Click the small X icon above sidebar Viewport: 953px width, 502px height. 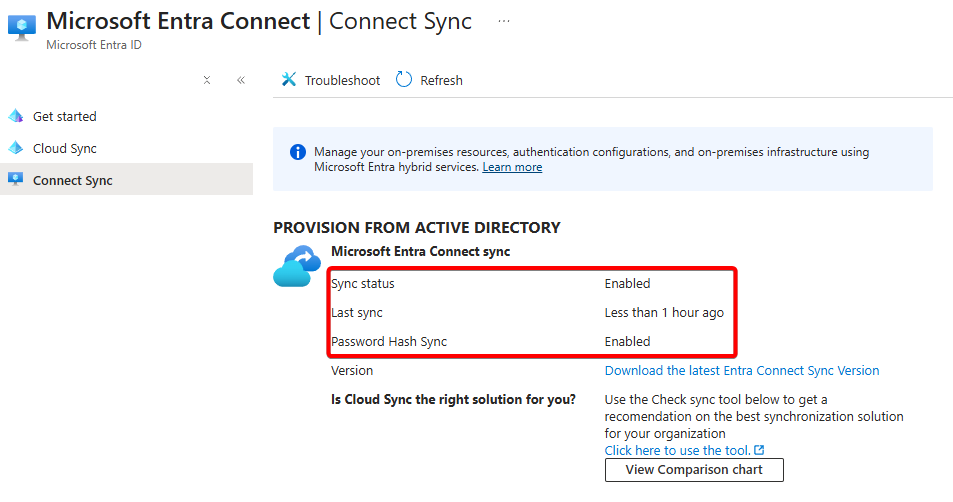[x=207, y=80]
